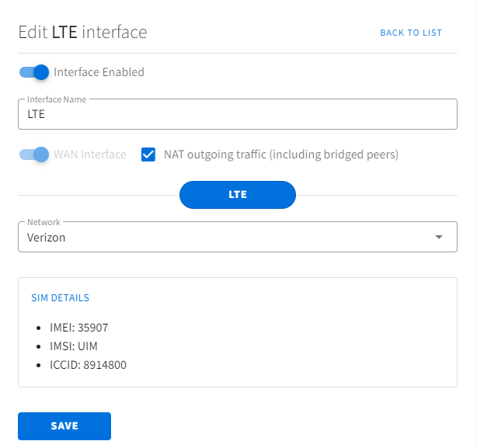Click the Verizon network selection field

point(238,237)
